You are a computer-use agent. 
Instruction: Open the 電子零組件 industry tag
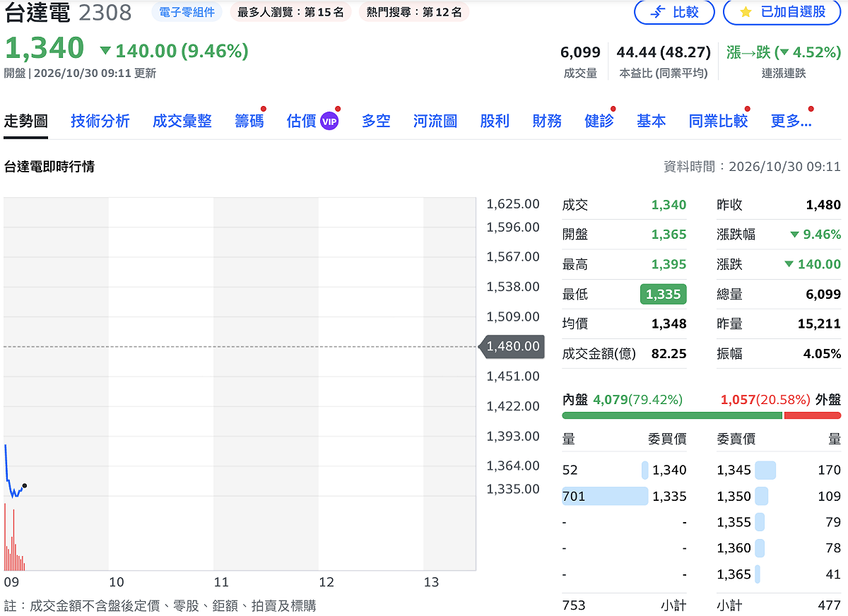pos(187,12)
